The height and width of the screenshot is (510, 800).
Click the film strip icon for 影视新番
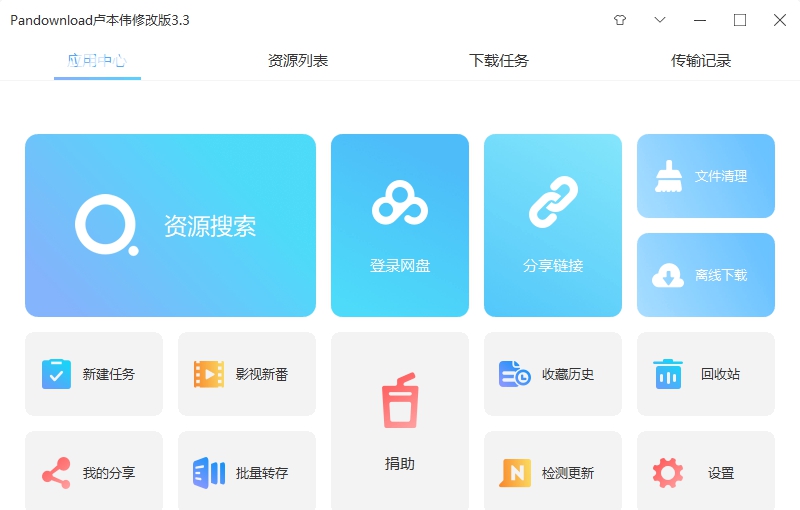tap(209, 374)
